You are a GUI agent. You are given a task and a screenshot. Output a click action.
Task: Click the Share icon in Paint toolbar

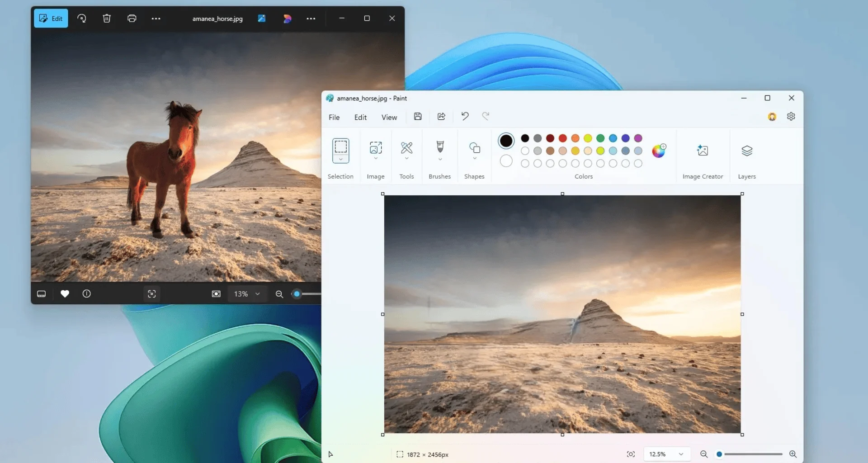[x=441, y=117]
